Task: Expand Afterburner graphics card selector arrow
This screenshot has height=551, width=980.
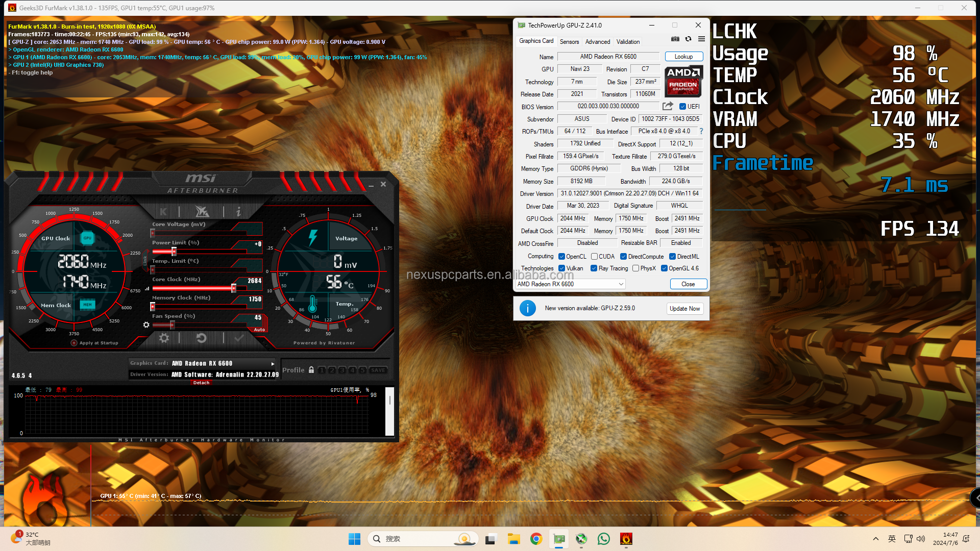Action: 273,364
